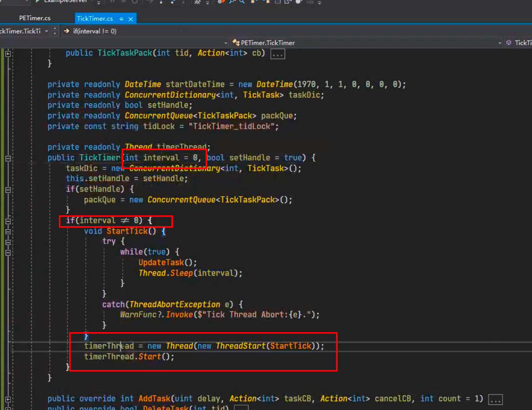Click the if(interval != 0) navigation box
Screen dimensions: 532x410
pos(95,31)
